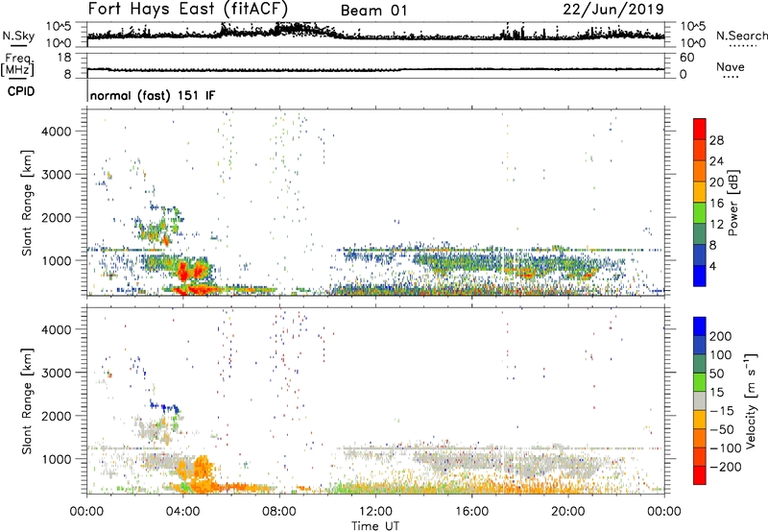This screenshot has width=768, height=532.
Task: Click the power colorbar tick value 4
Action: pyautogui.click(x=712, y=266)
